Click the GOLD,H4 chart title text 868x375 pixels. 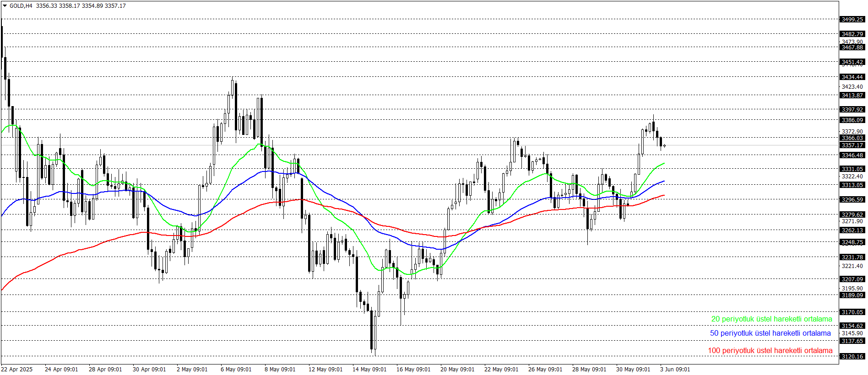[x=21, y=5]
